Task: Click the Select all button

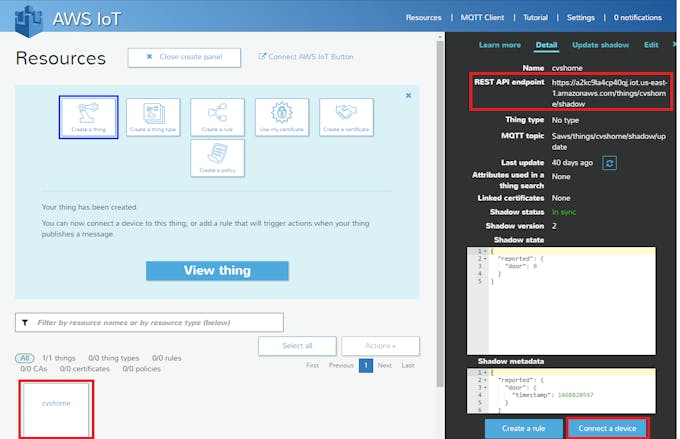Action: [x=297, y=346]
